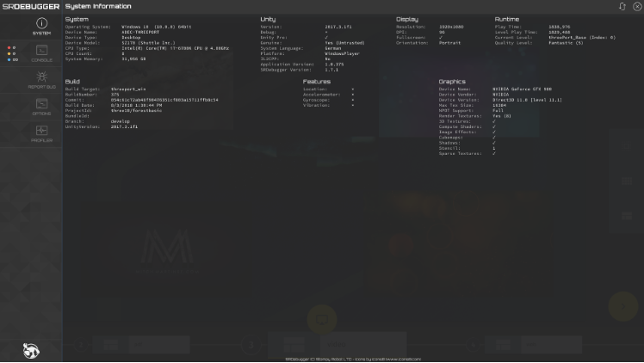This screenshot has height=363, width=644.
Task: Click the 'Sparse Textures:' label
Action: [x=460, y=153]
